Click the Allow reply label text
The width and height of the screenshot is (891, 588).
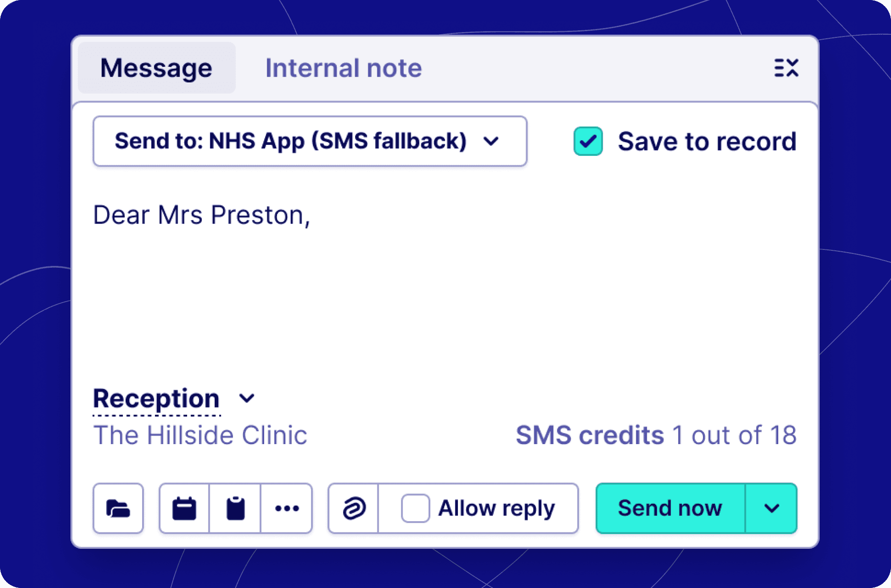click(496, 508)
